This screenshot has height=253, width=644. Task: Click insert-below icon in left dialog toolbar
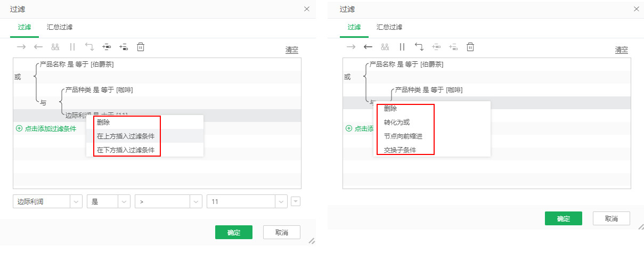124,47
